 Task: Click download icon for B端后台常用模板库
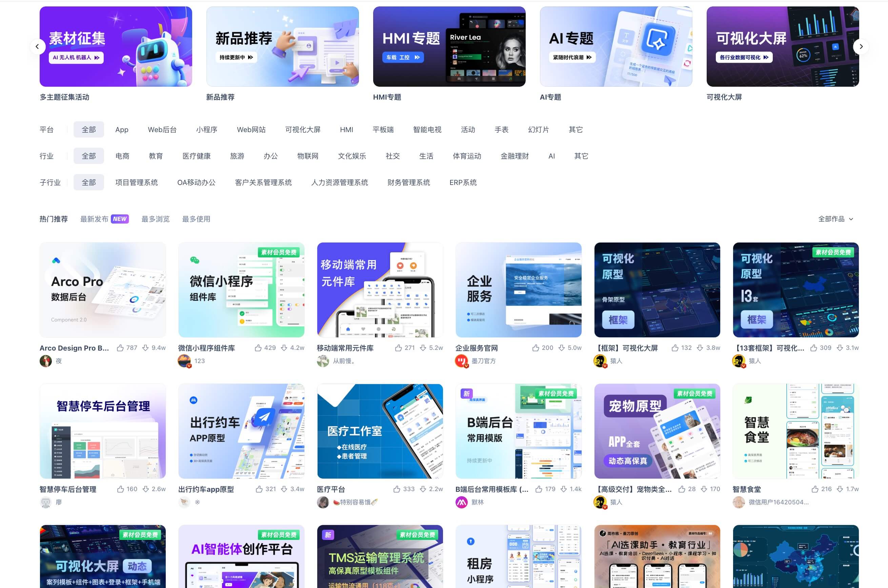click(x=564, y=489)
